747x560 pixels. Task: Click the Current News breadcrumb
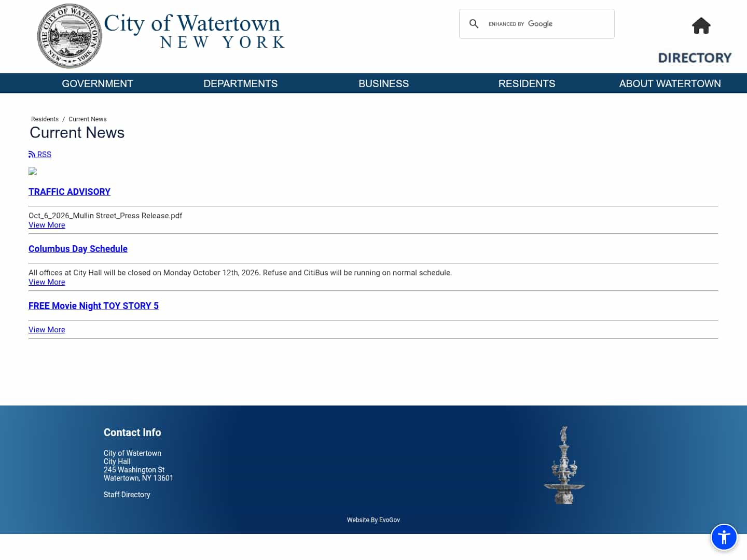point(88,119)
